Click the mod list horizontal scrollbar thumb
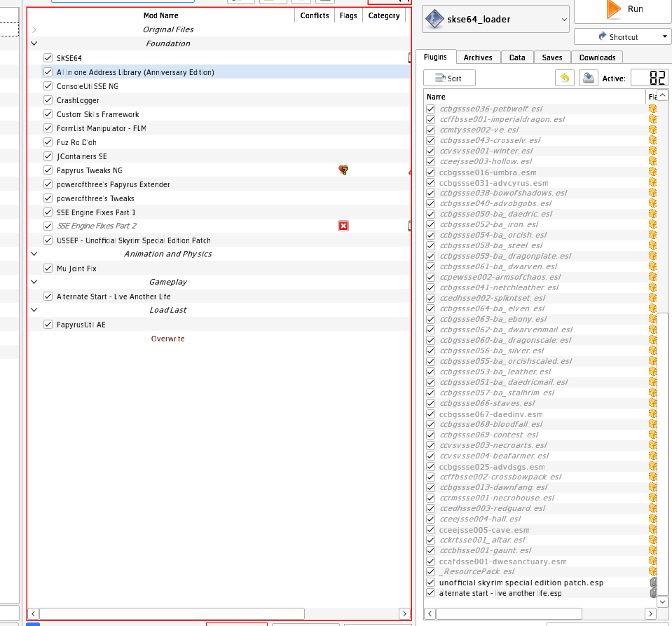Image resolution: width=672 pixels, height=626 pixels. pos(172,613)
